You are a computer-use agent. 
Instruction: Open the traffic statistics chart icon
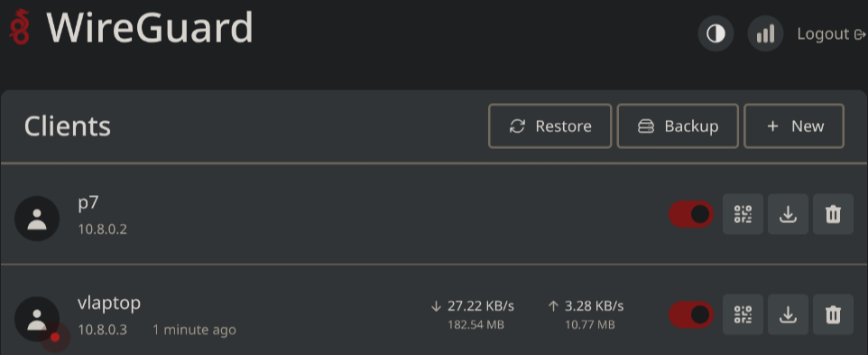[765, 33]
